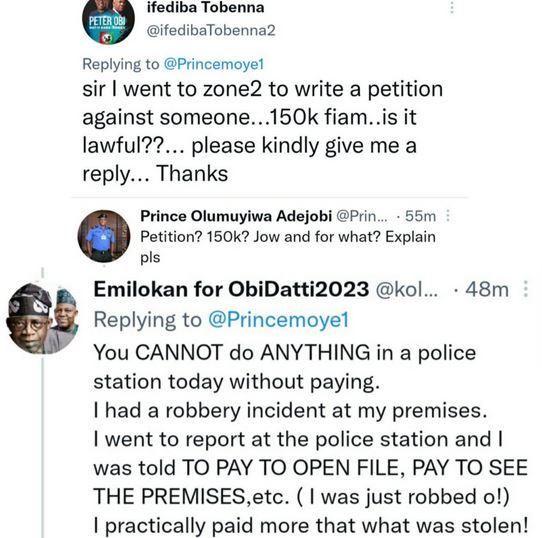Open the truncated @kol... handle
Screen dimensions: 542x538
click(x=406, y=289)
